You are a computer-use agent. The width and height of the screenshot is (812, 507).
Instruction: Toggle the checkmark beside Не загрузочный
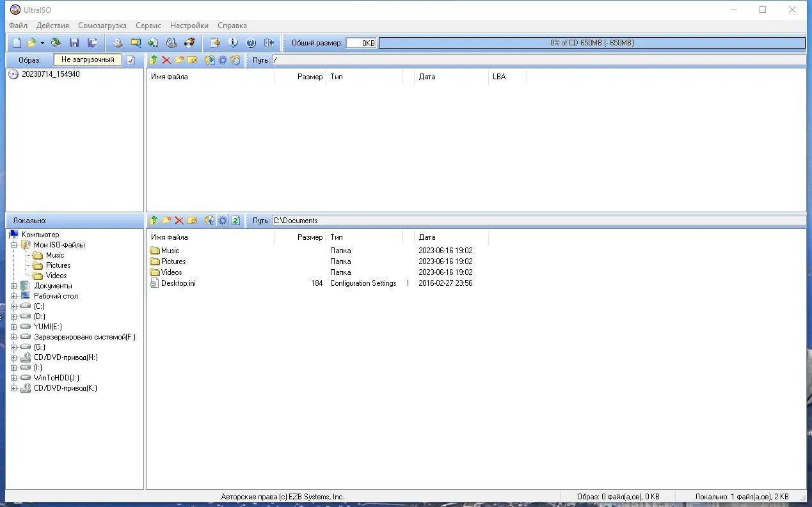(x=132, y=59)
